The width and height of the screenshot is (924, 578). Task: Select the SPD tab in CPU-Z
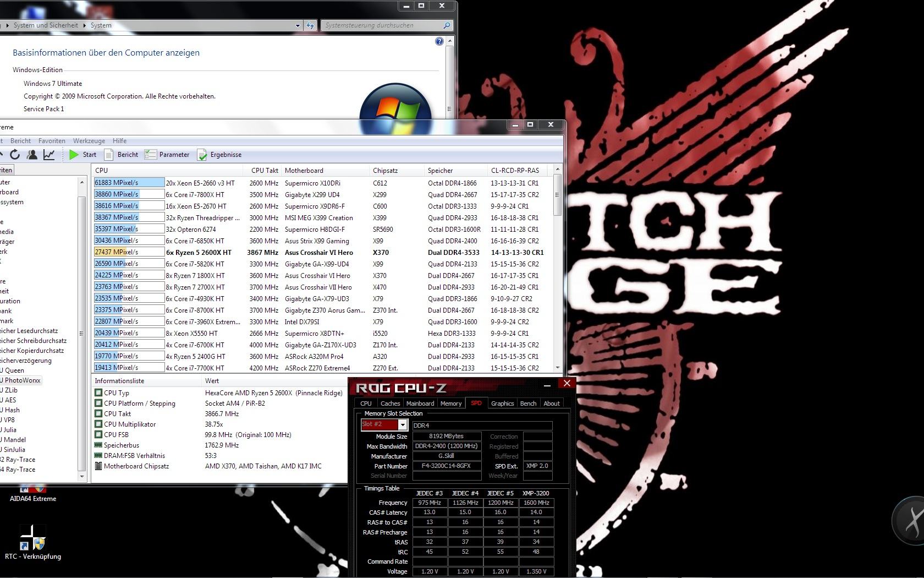click(x=476, y=403)
